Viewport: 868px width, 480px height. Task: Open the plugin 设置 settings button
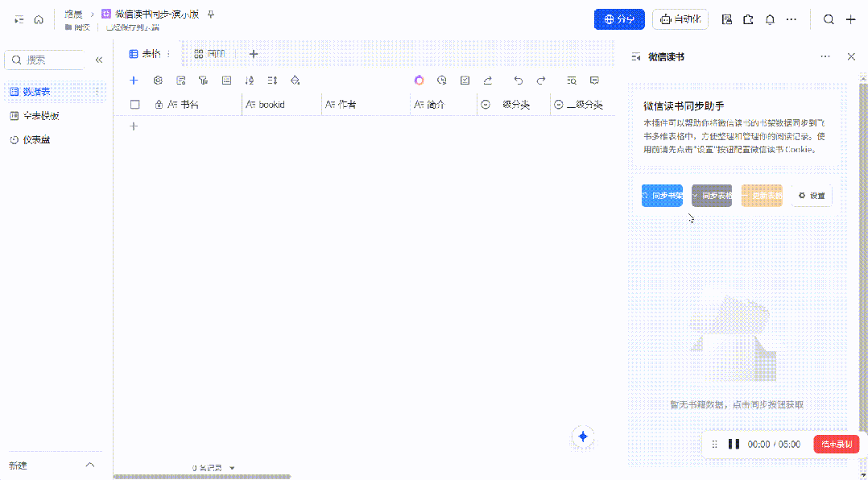(812, 196)
